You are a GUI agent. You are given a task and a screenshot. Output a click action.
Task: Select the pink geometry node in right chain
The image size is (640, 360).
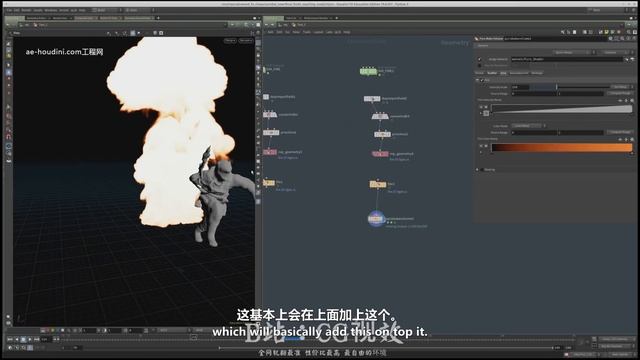pyautogui.click(x=380, y=154)
